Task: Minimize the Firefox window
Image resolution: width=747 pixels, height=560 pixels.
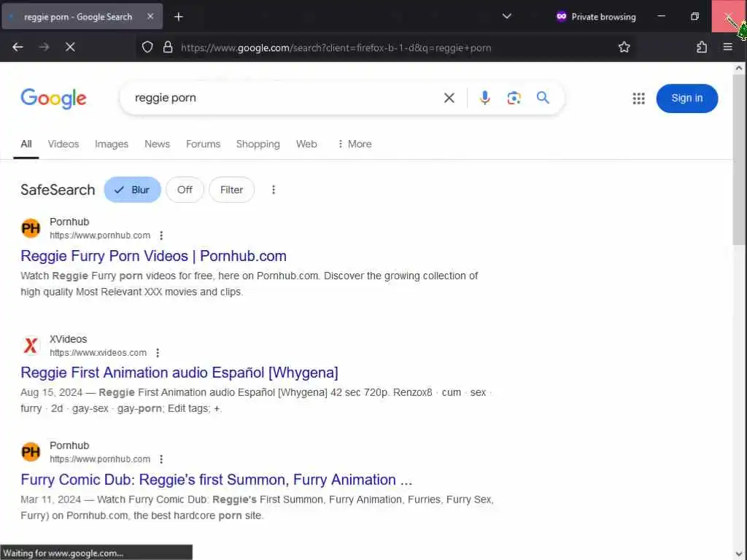Action: pos(661,16)
